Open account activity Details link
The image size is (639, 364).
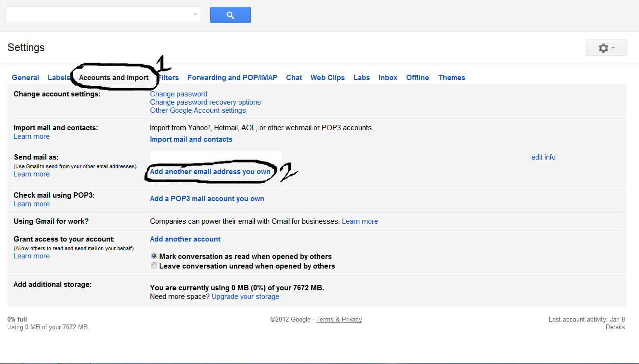click(x=615, y=327)
